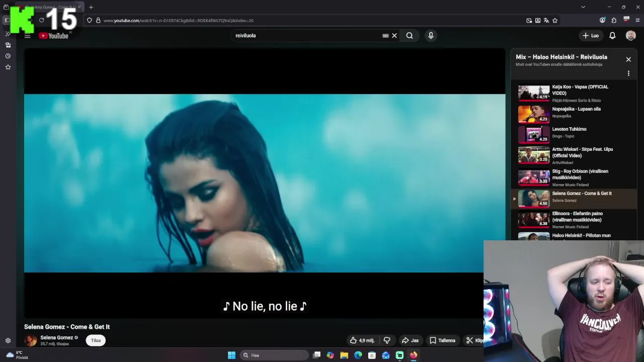Open Selena Gomez channel avatar
The height and width of the screenshot is (362, 644).
(31, 340)
